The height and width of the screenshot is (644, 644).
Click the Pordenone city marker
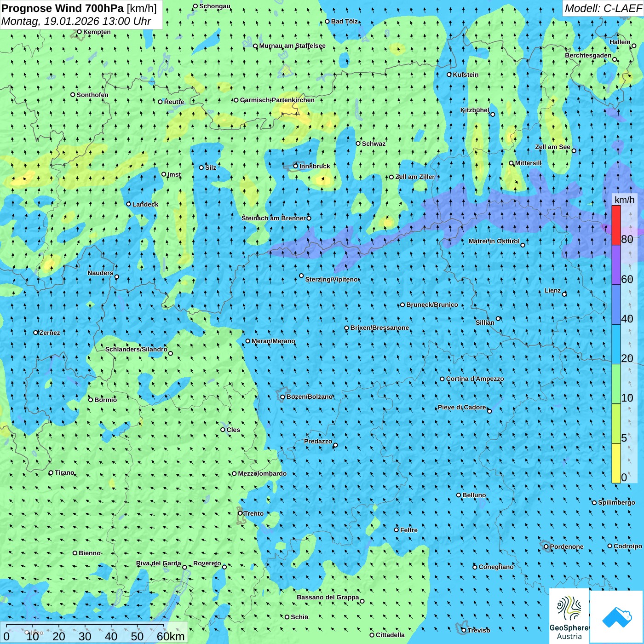click(x=546, y=546)
